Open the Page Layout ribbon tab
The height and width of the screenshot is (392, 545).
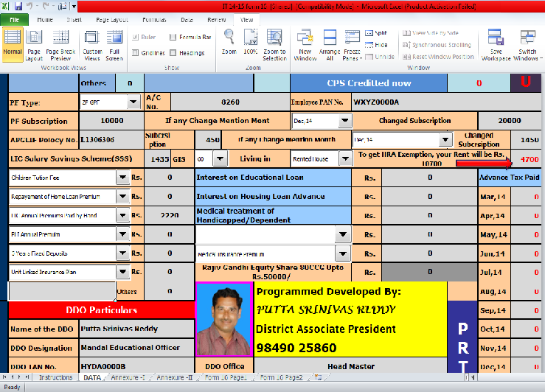(x=112, y=20)
